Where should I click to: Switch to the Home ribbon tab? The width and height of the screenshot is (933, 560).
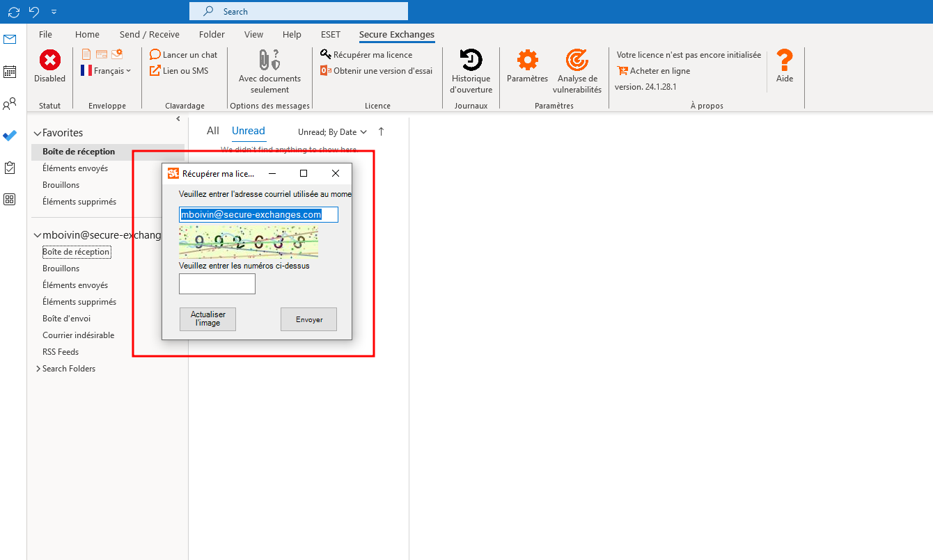point(87,35)
